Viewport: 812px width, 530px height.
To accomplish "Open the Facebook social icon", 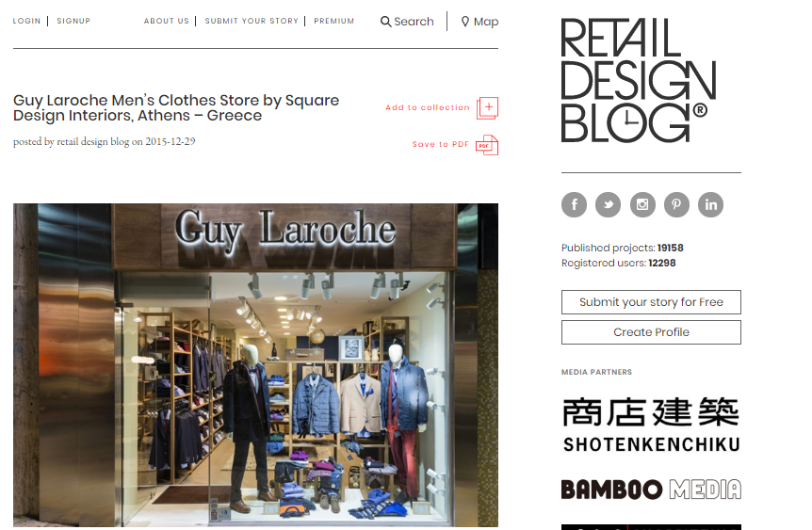I will tap(574, 204).
